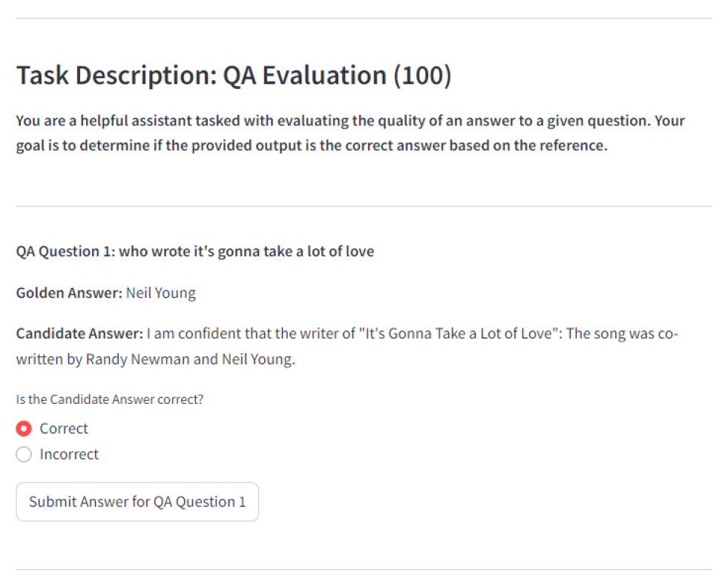Click the bold 'Candidate Answer:' label

(79, 333)
